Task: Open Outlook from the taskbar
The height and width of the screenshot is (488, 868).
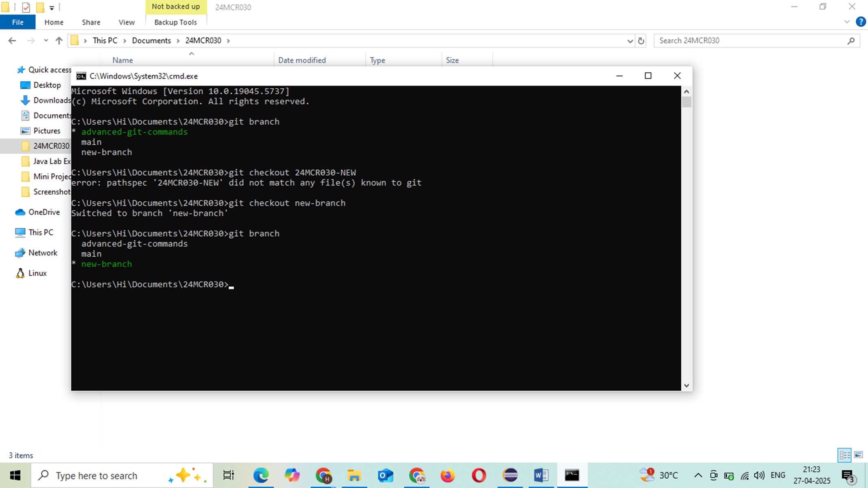Action: 385,475
